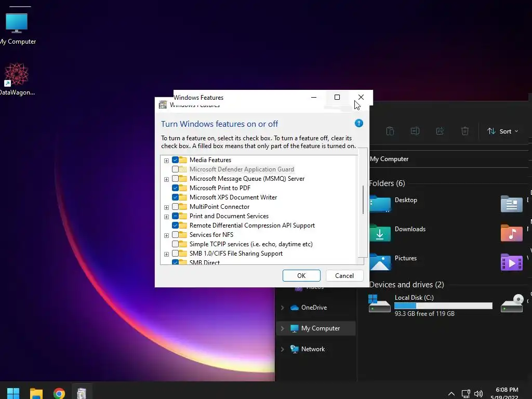
Task: Open the Music folder icon in Explorer
Action: point(512,233)
